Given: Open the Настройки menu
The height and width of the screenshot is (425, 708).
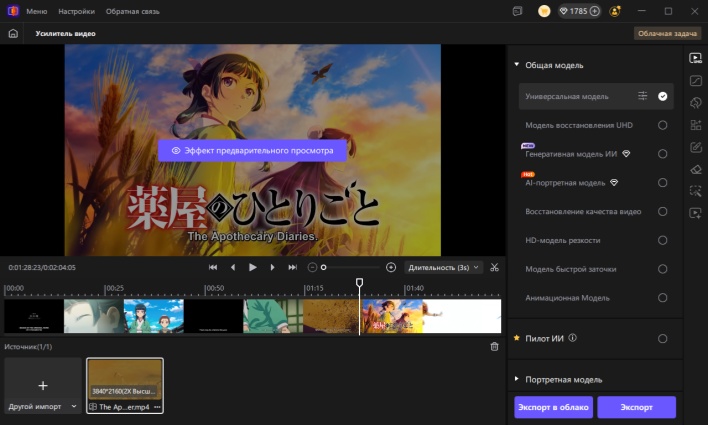Looking at the screenshot, I should (x=76, y=11).
